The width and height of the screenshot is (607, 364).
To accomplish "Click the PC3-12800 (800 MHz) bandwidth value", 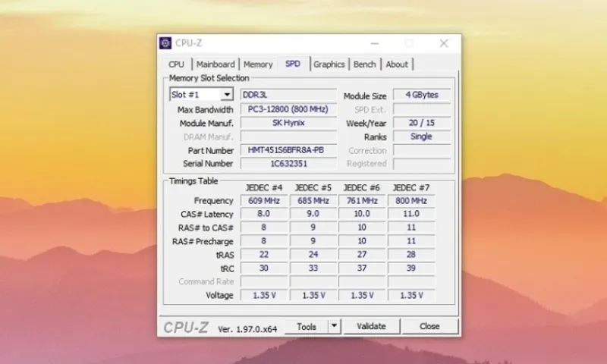I will pos(288,109).
